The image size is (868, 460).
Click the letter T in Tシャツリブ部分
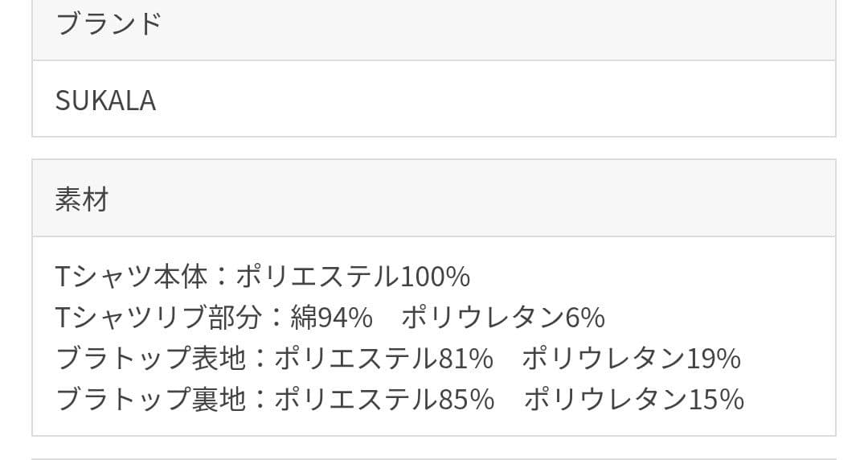coord(63,318)
